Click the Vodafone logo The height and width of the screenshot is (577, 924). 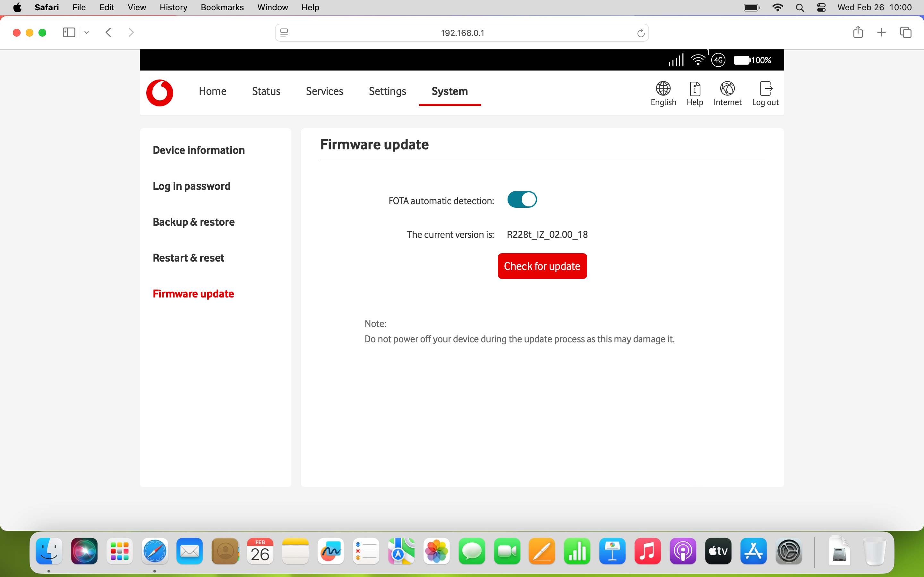tap(159, 93)
